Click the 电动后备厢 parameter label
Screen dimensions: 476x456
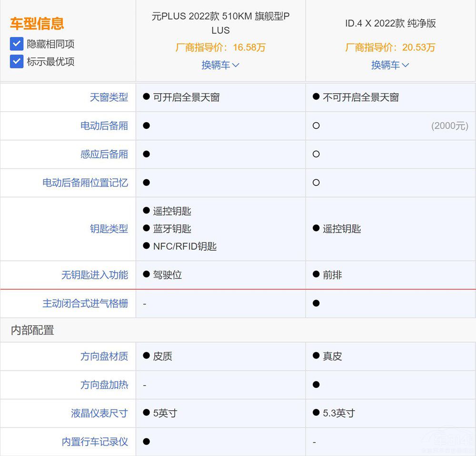coord(104,126)
